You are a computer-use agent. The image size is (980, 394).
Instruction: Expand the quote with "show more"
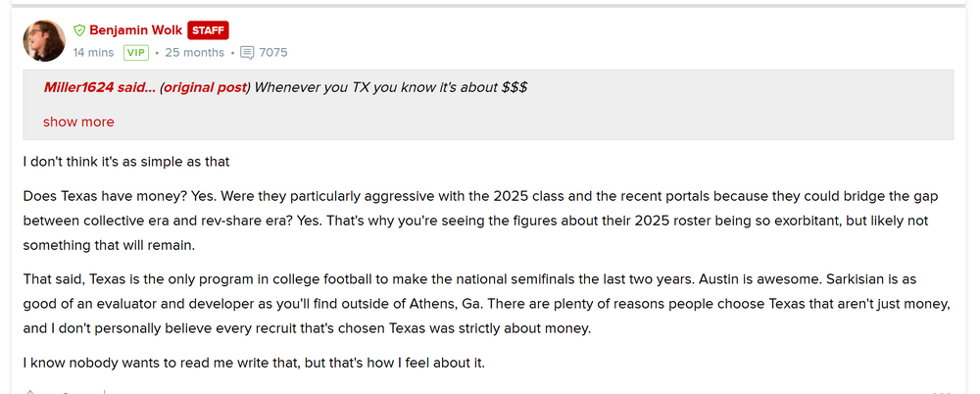(x=78, y=123)
